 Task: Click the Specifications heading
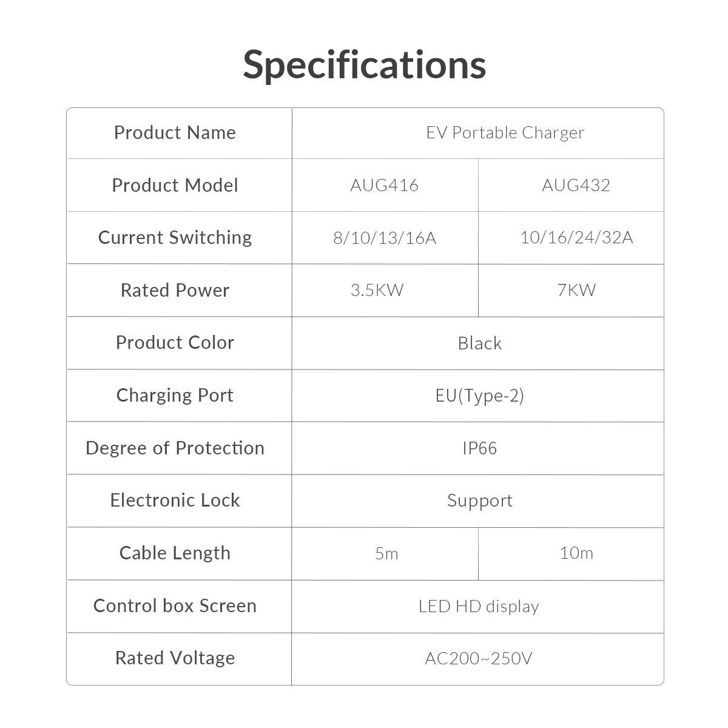364,64
